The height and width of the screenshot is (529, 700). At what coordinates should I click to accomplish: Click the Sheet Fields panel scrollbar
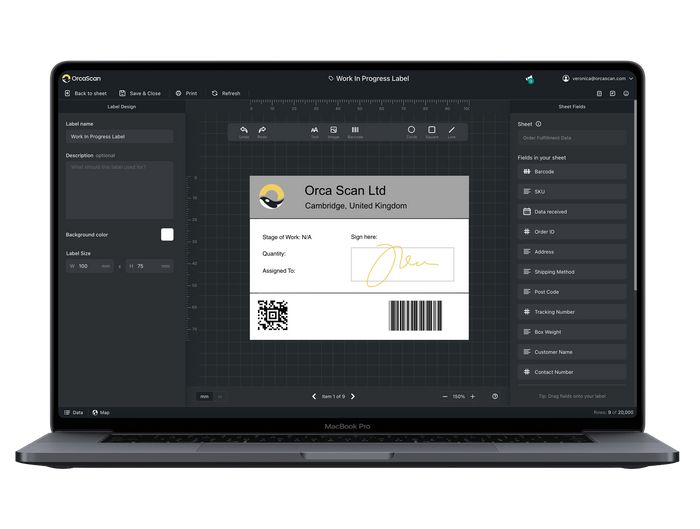(x=635, y=196)
